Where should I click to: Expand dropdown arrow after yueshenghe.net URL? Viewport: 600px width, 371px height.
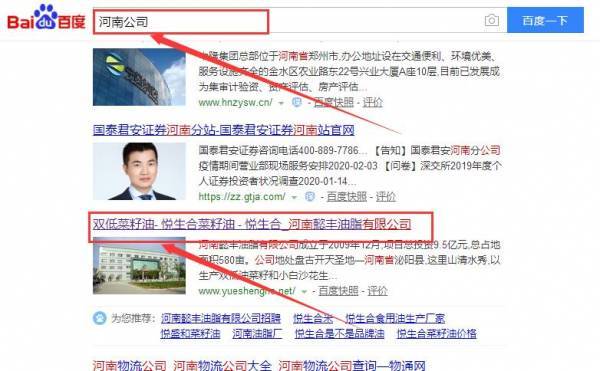tap(304, 292)
